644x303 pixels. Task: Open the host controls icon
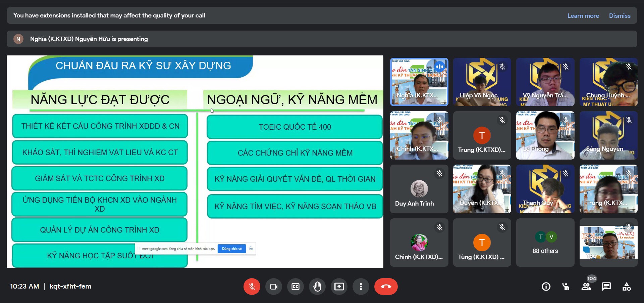(x=566, y=287)
